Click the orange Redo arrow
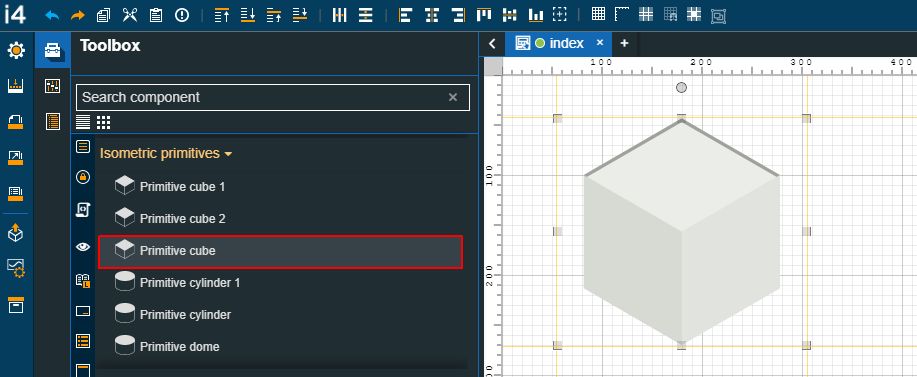Screen dimensions: 917x377 click(78, 16)
